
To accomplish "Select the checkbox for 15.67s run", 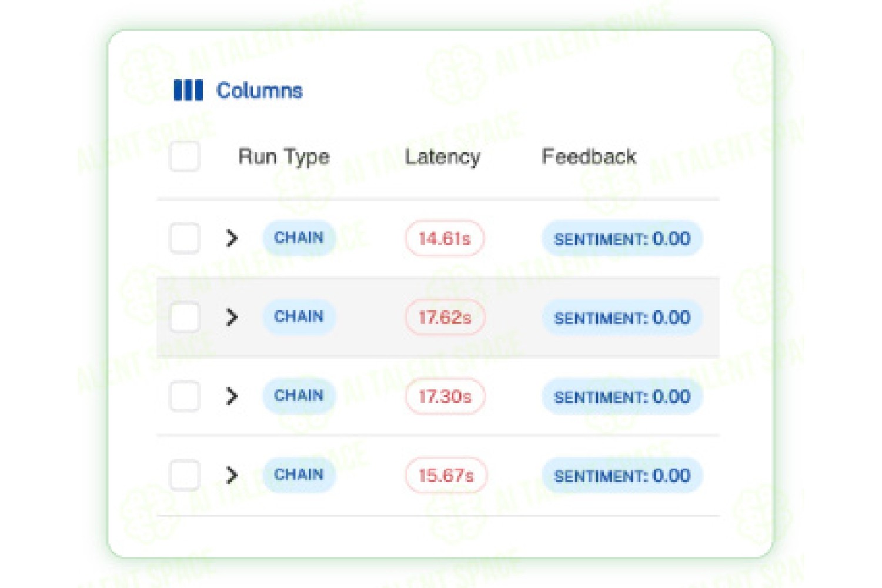I will [185, 475].
